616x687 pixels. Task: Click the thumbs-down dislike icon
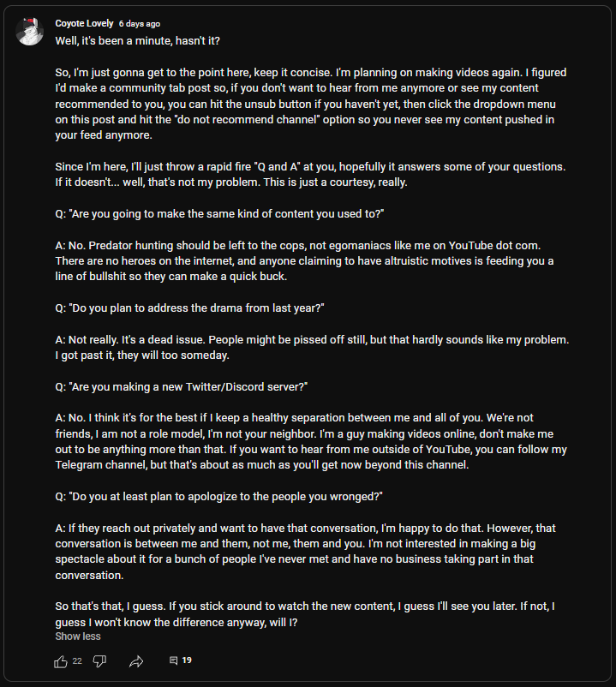click(x=99, y=661)
